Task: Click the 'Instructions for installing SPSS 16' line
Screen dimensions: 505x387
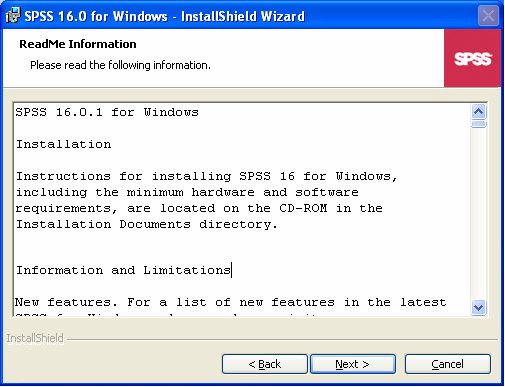Action: point(207,176)
